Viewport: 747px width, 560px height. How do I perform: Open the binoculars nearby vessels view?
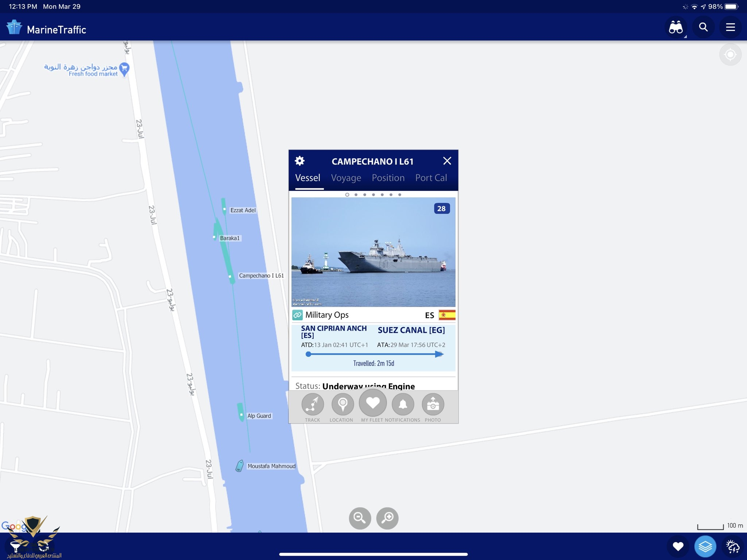click(x=676, y=27)
